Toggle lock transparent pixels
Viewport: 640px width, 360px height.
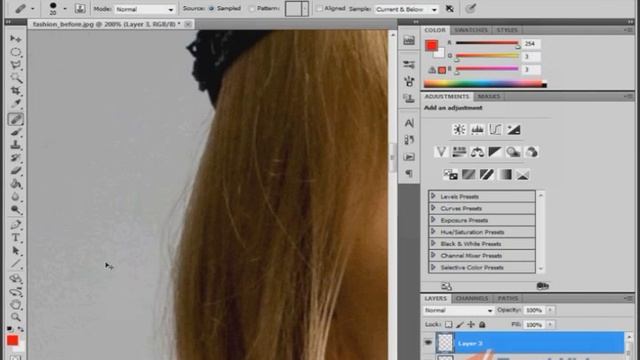[x=449, y=324]
